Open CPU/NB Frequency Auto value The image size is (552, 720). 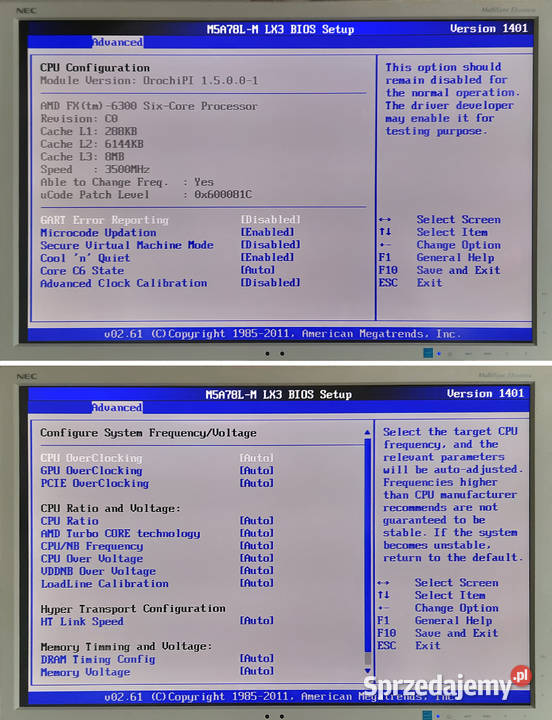click(256, 546)
